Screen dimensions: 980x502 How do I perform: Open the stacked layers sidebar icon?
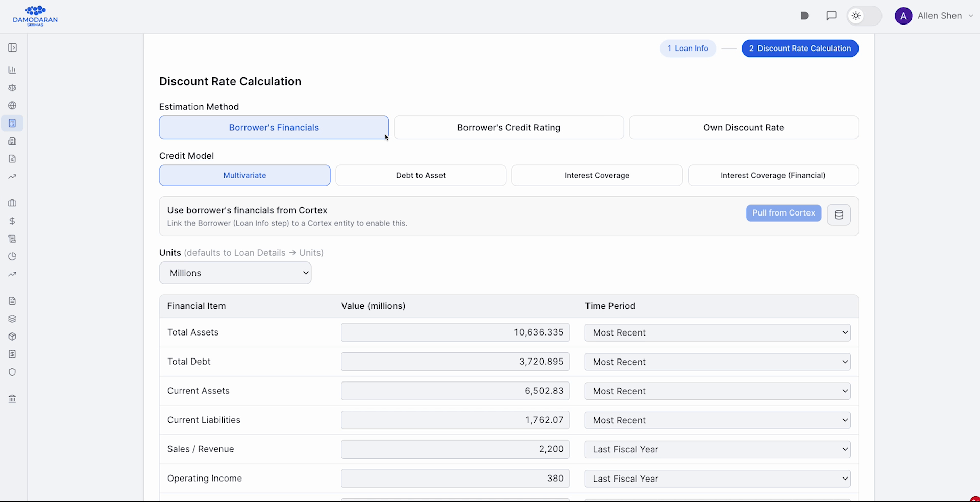coord(12,319)
